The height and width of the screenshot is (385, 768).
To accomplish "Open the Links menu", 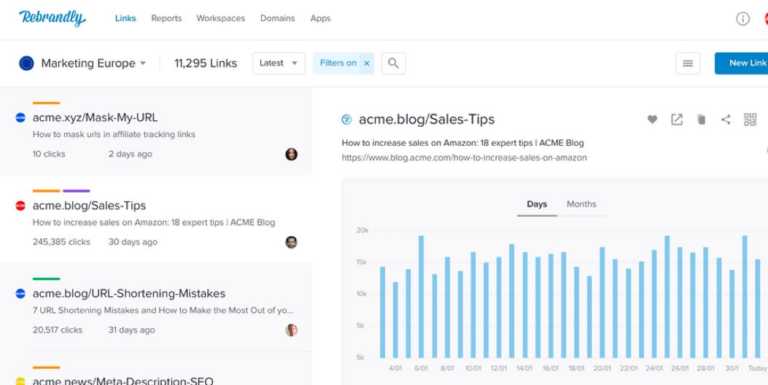I will 125,18.
